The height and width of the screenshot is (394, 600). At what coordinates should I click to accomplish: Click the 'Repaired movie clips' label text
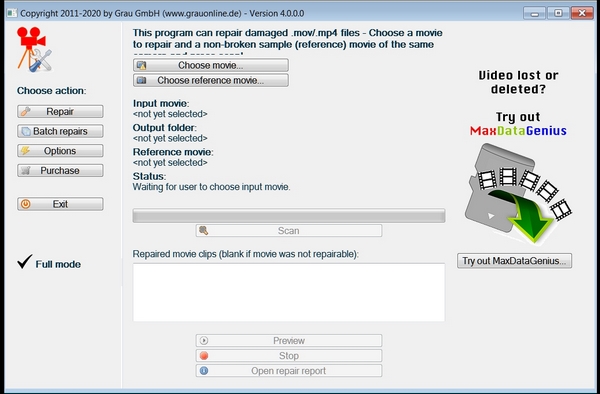[x=246, y=254]
